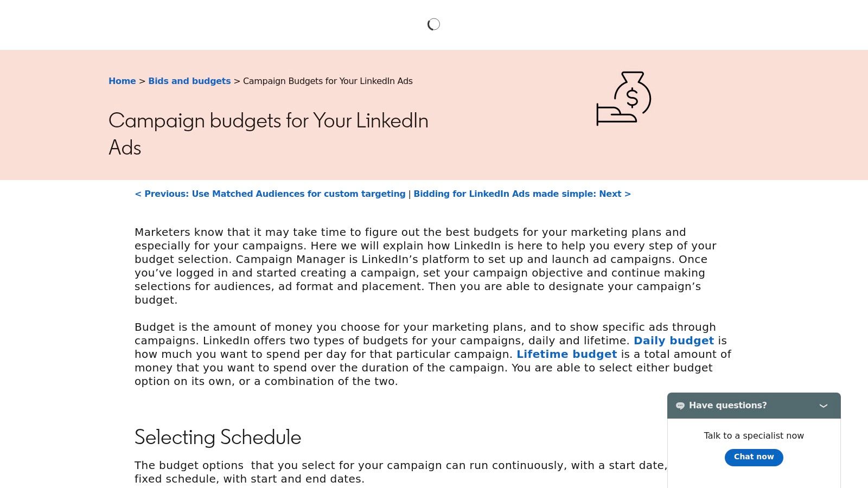Image resolution: width=868 pixels, height=488 pixels.
Task: Open the Lifetime budget link
Action: 567,354
